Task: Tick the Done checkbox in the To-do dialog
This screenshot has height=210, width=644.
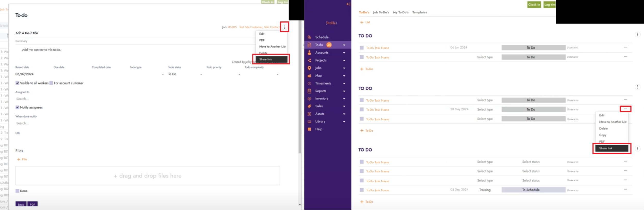Action: tap(17, 191)
